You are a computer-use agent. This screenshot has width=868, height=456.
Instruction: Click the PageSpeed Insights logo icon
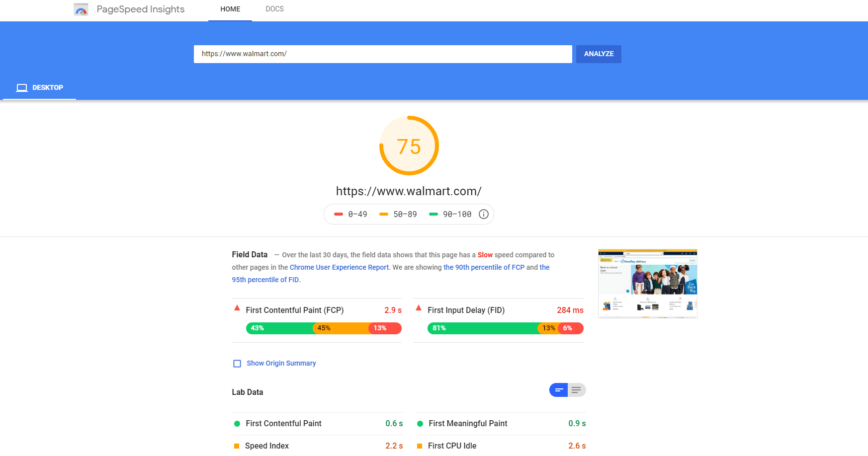[81, 9]
